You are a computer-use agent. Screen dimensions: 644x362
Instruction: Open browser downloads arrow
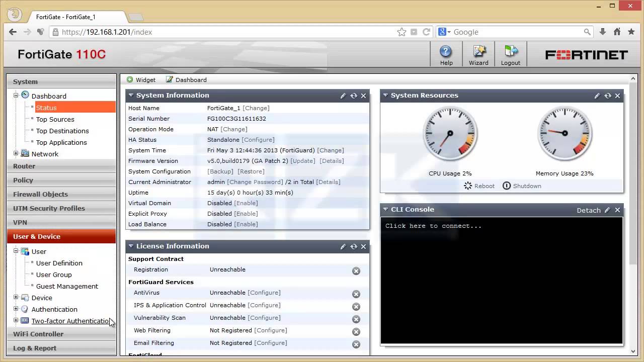[x=603, y=32]
